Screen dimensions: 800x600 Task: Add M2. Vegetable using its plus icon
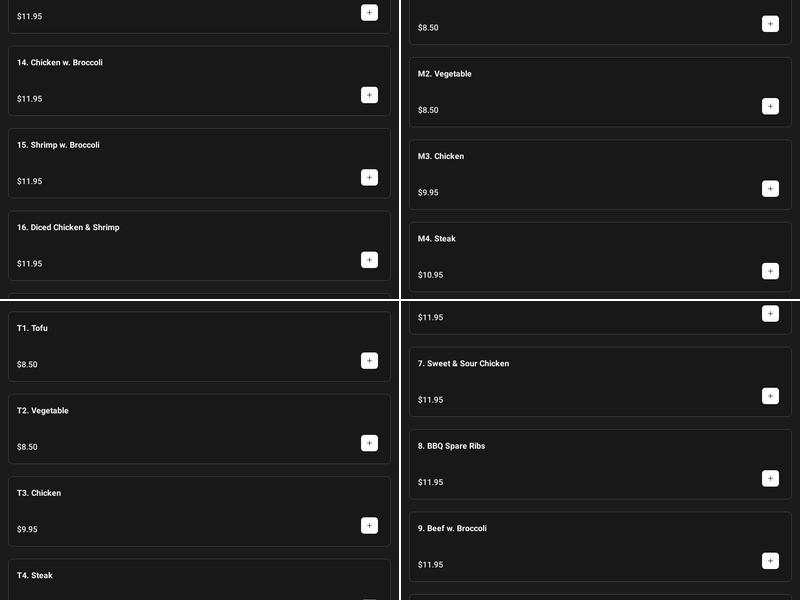pyautogui.click(x=770, y=106)
